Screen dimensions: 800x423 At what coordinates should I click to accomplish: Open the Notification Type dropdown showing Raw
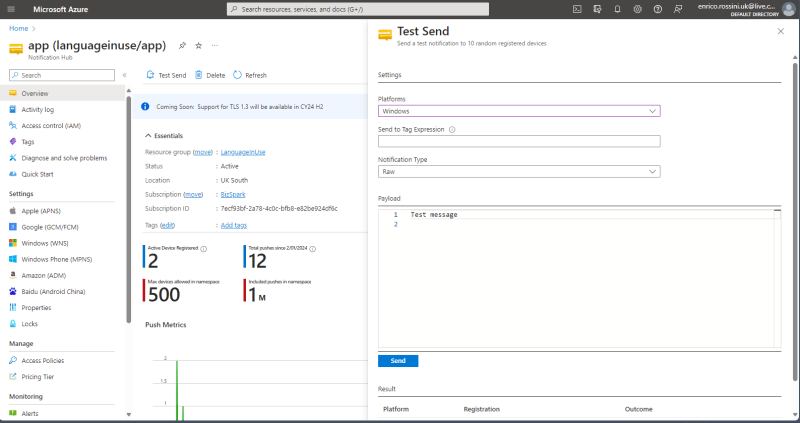pyautogui.click(x=519, y=172)
